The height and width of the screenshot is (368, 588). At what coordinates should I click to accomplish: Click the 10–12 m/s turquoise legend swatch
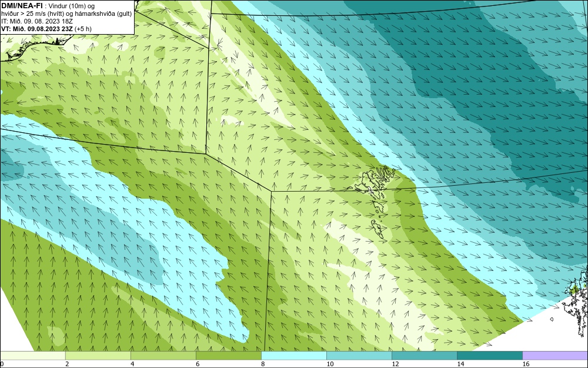(359, 355)
